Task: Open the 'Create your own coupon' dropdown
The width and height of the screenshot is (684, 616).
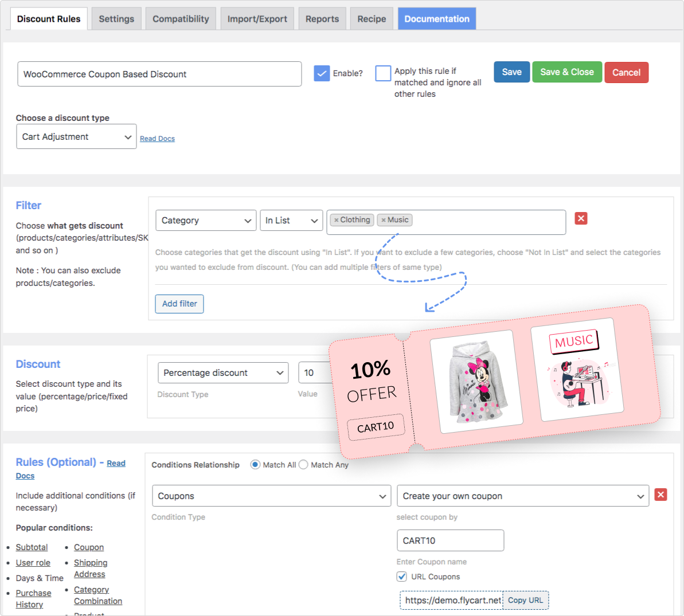Action: (522, 496)
